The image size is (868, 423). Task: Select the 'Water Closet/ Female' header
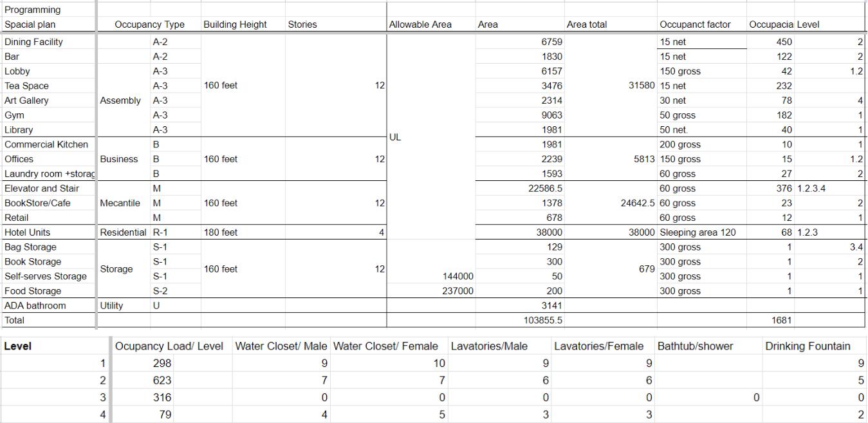click(x=389, y=346)
